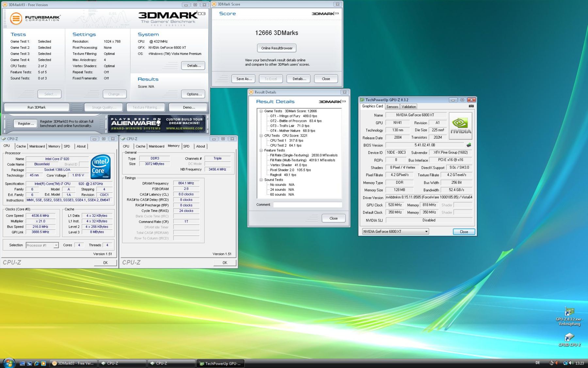Select GT4 - Mother Nature result row
The width and height of the screenshot is (588, 368).
pyautogui.click(x=292, y=131)
